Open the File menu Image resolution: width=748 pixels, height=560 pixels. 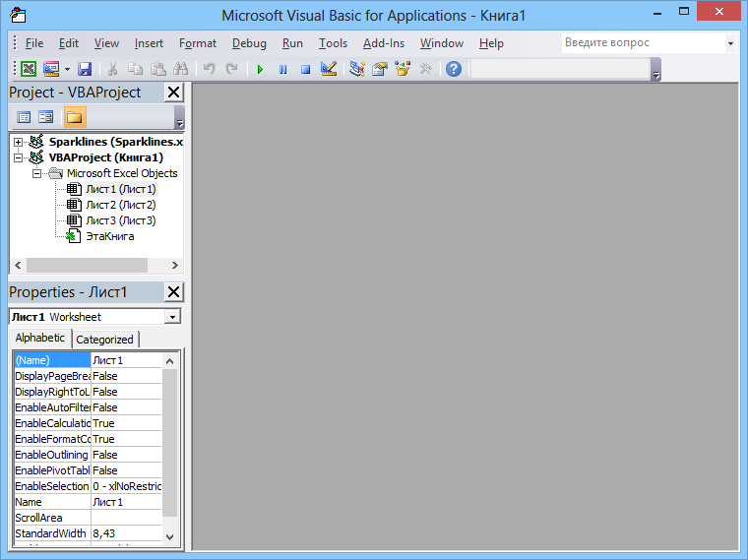(34, 43)
